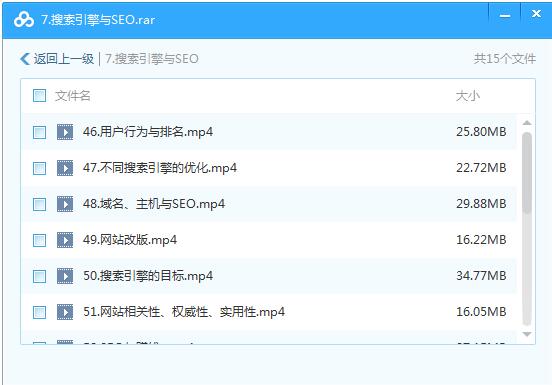This screenshot has height=385, width=552.
Task: Check the box for 49.网站改版.mp4
Action: click(x=39, y=240)
